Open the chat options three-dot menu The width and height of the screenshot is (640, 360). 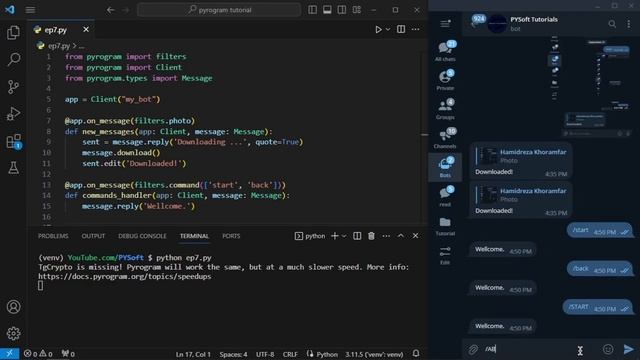(x=629, y=24)
